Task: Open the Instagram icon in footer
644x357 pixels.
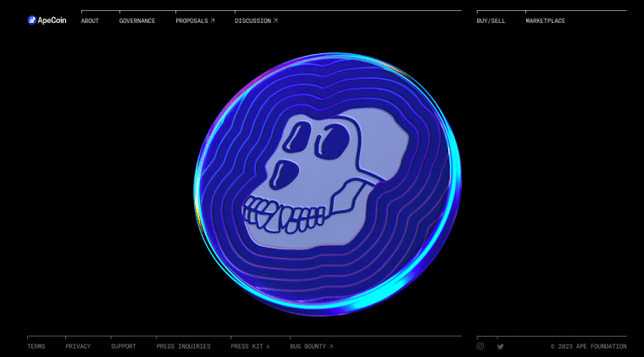Action: pos(480,346)
